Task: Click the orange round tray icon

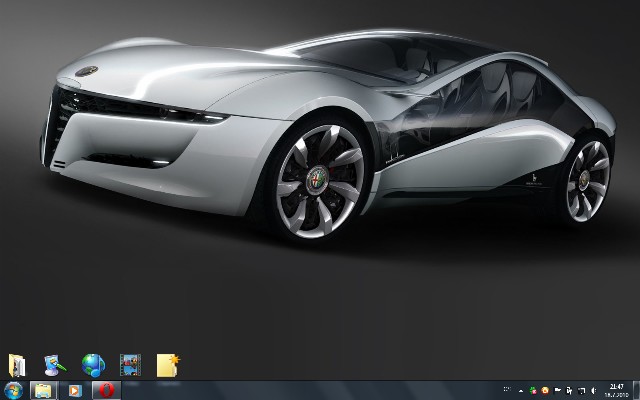Action: [x=545, y=390]
